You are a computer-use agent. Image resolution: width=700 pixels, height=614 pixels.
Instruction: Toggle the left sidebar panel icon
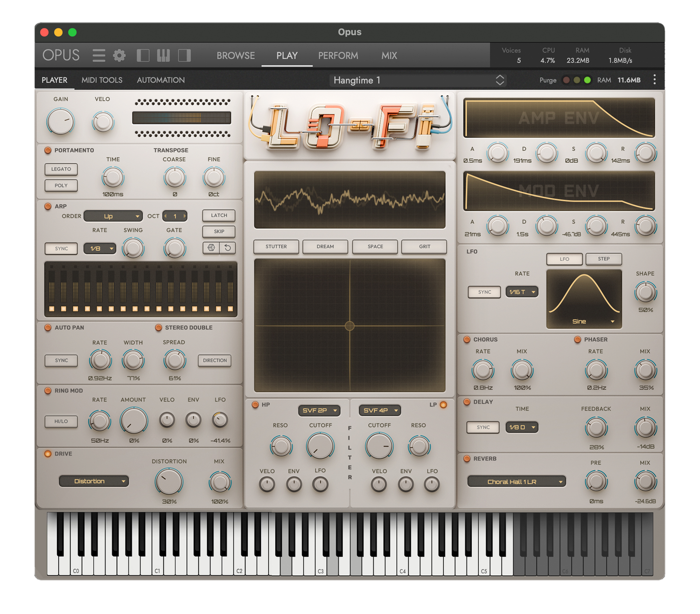click(x=143, y=56)
